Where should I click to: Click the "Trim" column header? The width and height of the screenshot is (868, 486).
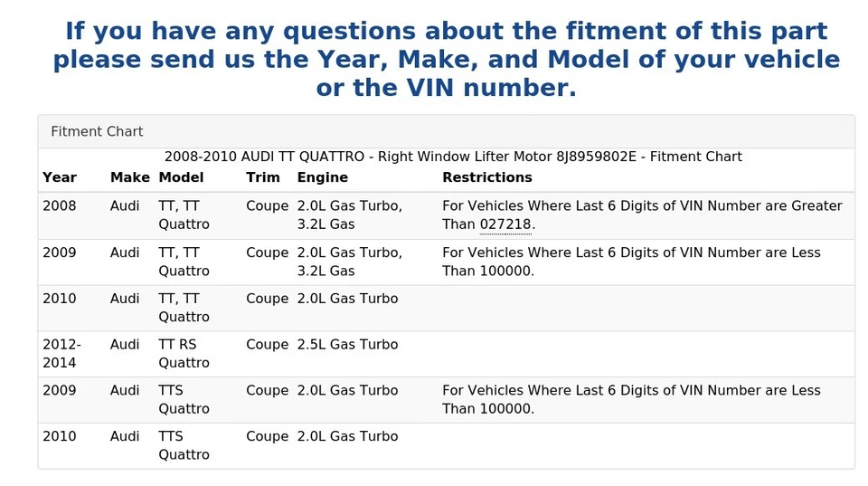(263, 177)
